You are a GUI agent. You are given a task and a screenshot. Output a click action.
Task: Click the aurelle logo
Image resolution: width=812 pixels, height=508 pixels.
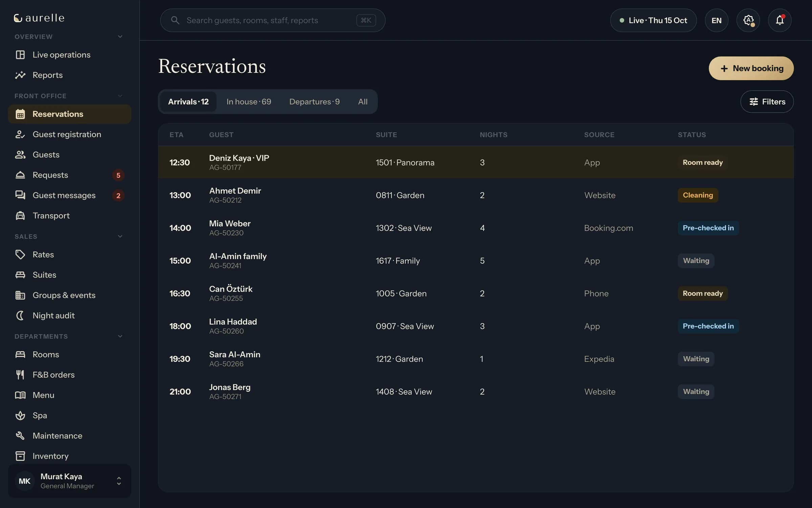point(39,18)
